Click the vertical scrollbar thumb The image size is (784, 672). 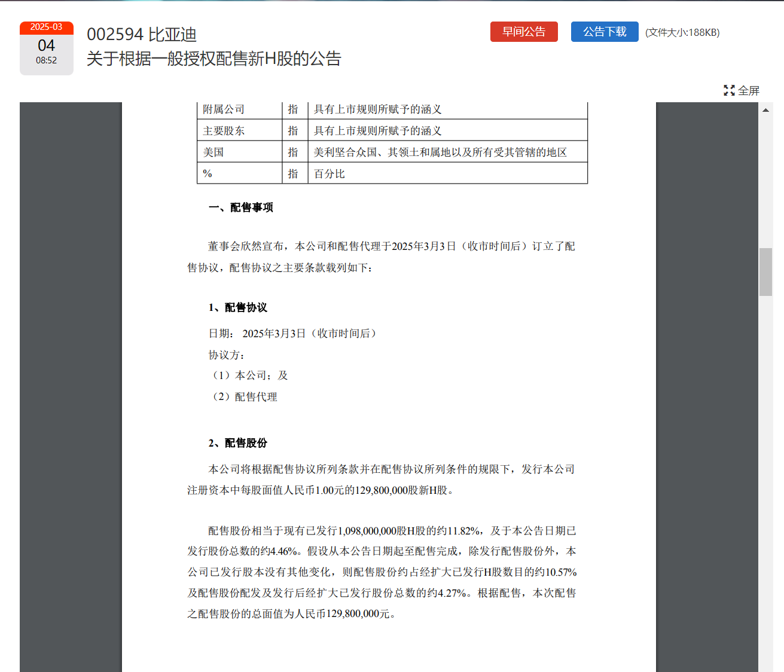(765, 271)
